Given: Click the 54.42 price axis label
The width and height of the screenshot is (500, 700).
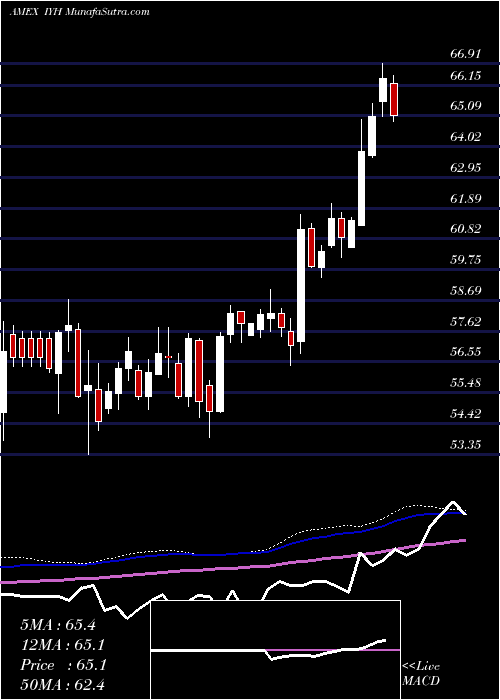Looking at the screenshot, I should tap(466, 413).
